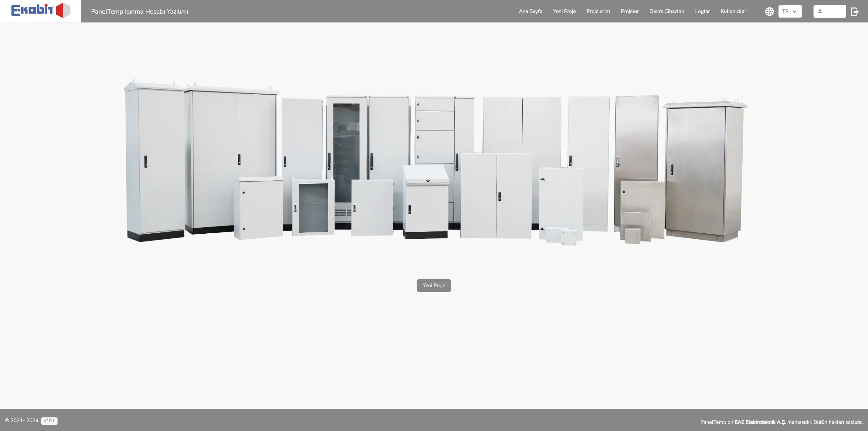Navigate to Projeler
The image size is (868, 431).
click(x=629, y=11)
